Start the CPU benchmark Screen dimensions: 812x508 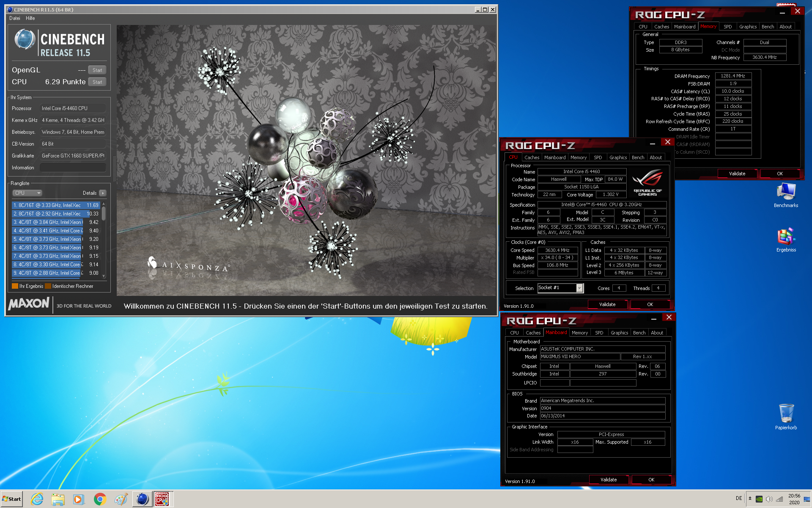pos(97,82)
